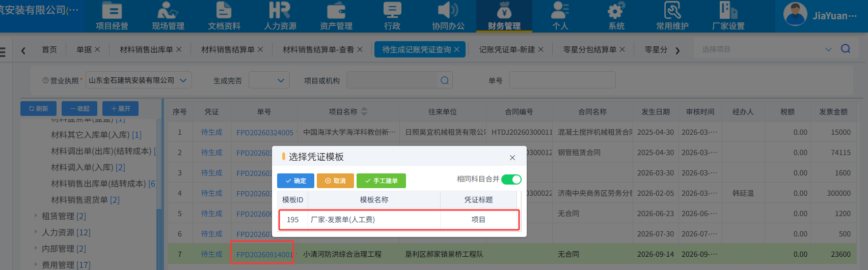Click the 刷新 button
The width and height of the screenshot is (868, 270).
point(38,108)
